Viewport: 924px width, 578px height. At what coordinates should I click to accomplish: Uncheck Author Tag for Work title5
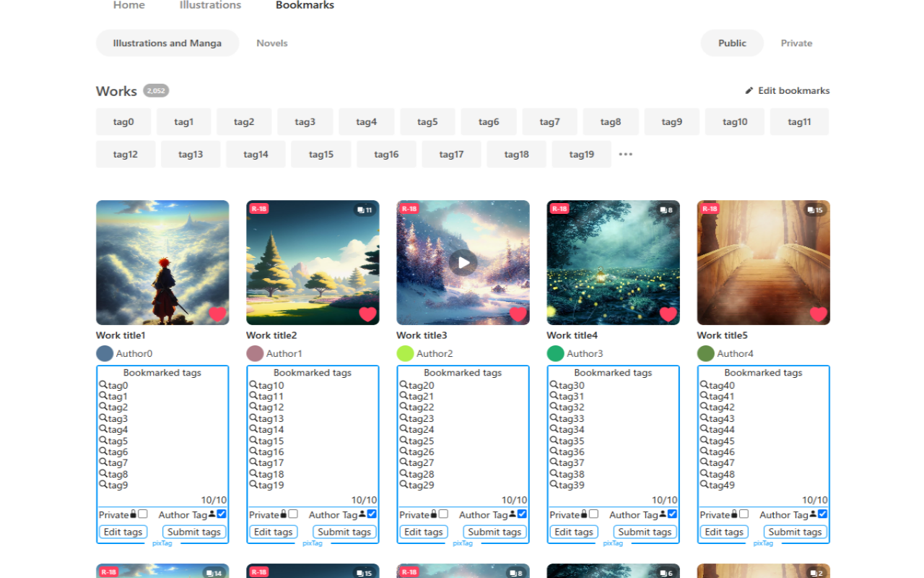pyautogui.click(x=822, y=514)
